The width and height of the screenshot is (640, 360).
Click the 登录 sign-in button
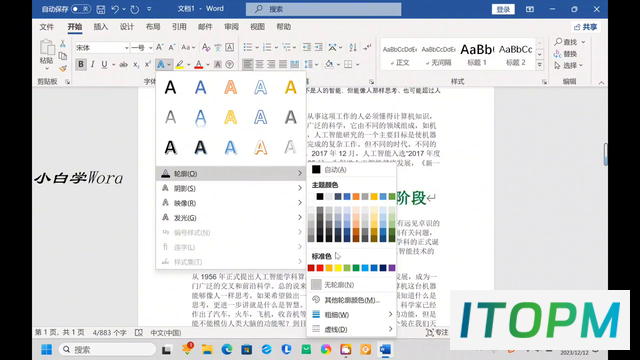point(503,9)
